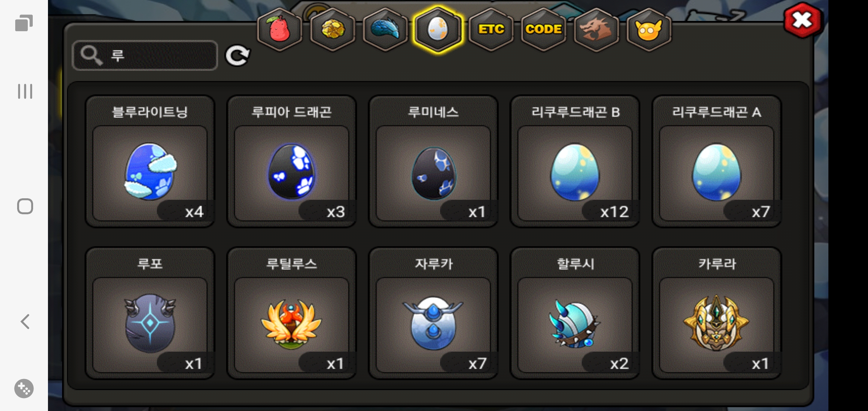Select the egg inventory tab
The image size is (868, 411).
pyautogui.click(x=438, y=29)
